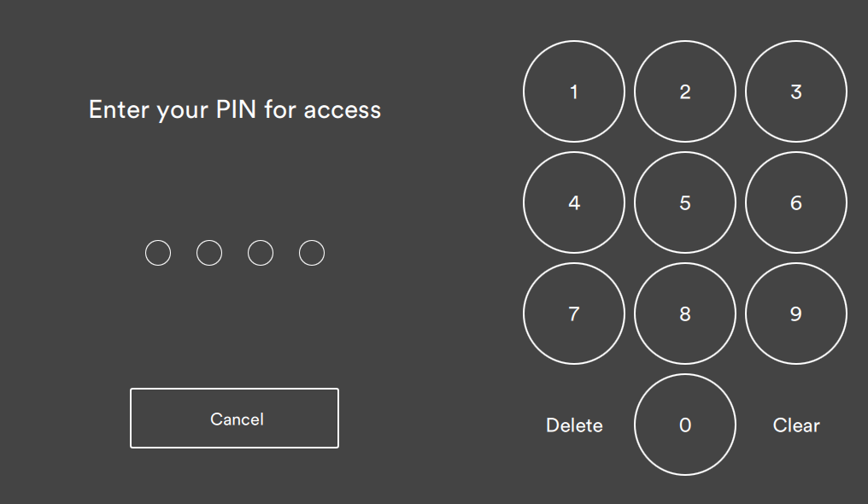Tap the number 0 keypad button

tap(685, 425)
